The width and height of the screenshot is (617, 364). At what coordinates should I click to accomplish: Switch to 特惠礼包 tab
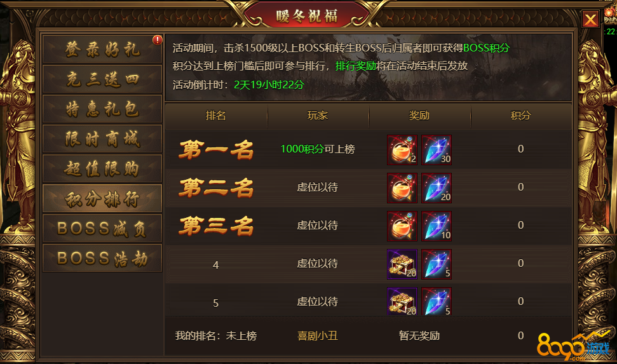pos(102,109)
